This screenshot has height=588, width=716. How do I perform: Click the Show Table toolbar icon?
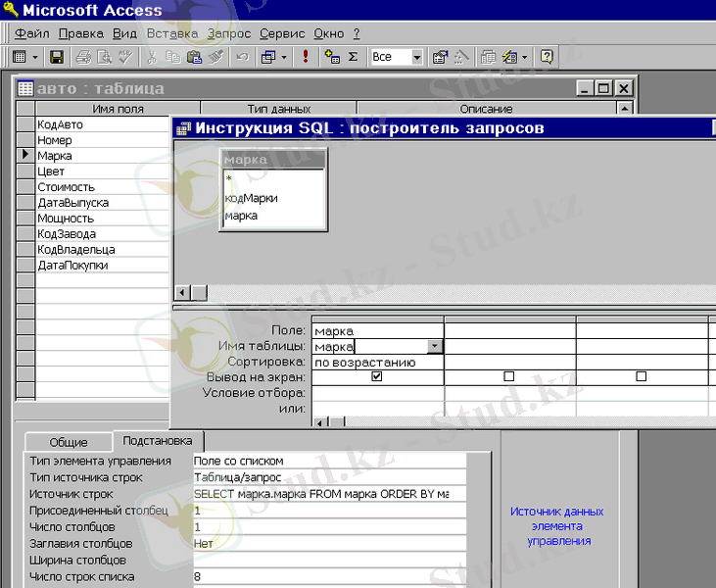click(x=332, y=57)
